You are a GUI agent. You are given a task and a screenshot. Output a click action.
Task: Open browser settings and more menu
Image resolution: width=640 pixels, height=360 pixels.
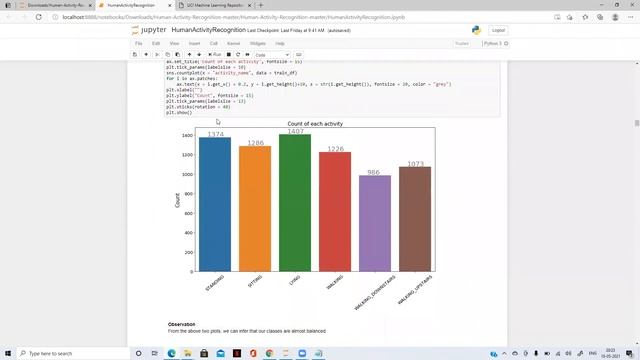(x=631, y=17)
